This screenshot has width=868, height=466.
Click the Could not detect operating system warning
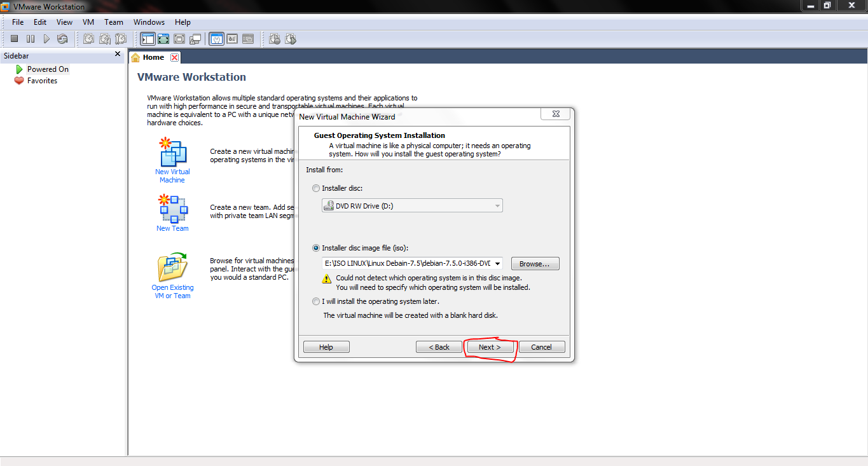(x=433, y=283)
